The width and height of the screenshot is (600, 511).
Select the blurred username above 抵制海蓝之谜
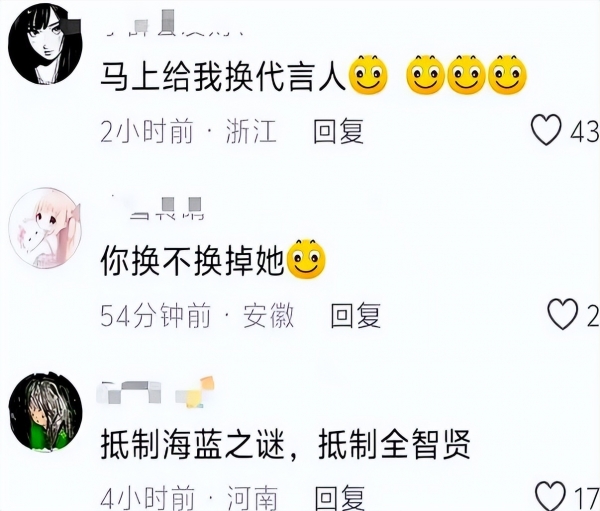tap(155, 392)
